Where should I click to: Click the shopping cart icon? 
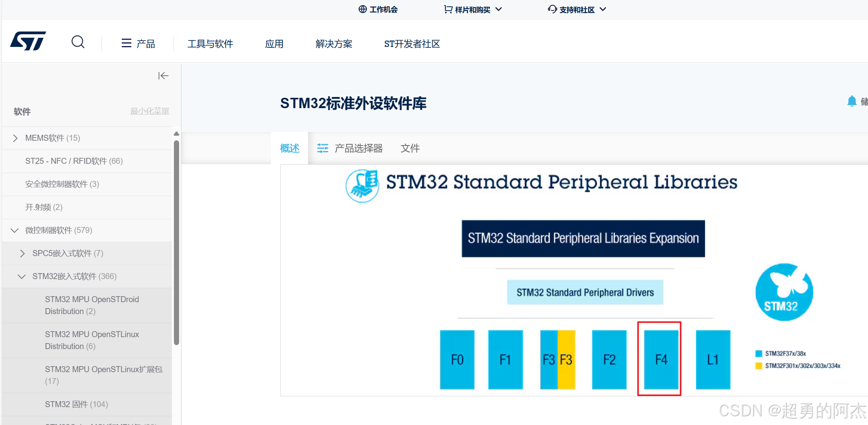pos(448,9)
